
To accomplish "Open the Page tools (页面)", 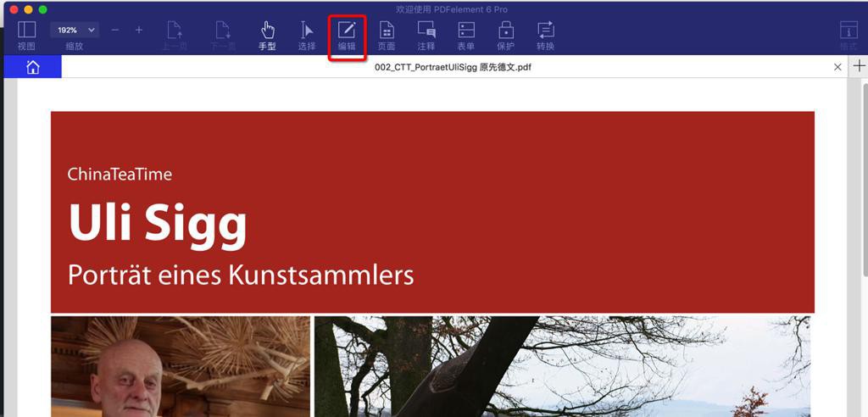I will tap(387, 36).
